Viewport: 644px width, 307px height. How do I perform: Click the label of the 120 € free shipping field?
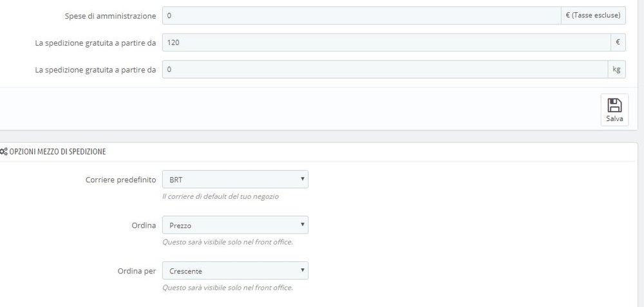coord(96,42)
